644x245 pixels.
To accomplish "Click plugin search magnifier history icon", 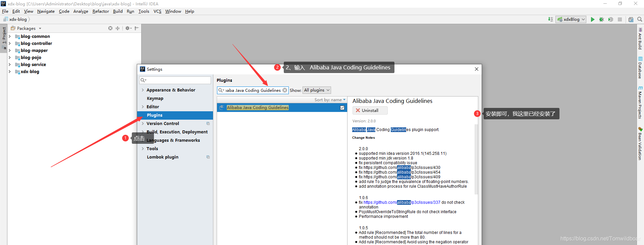I will pyautogui.click(x=221, y=90).
